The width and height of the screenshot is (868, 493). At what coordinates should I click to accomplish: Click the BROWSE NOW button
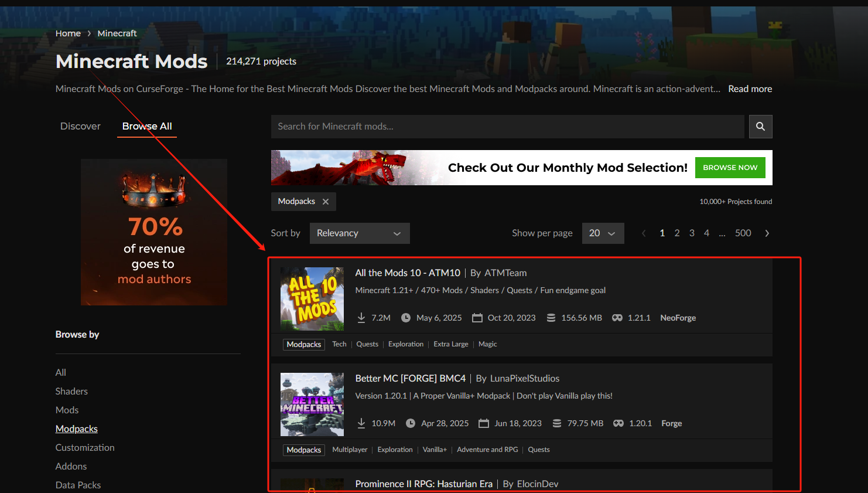point(730,168)
